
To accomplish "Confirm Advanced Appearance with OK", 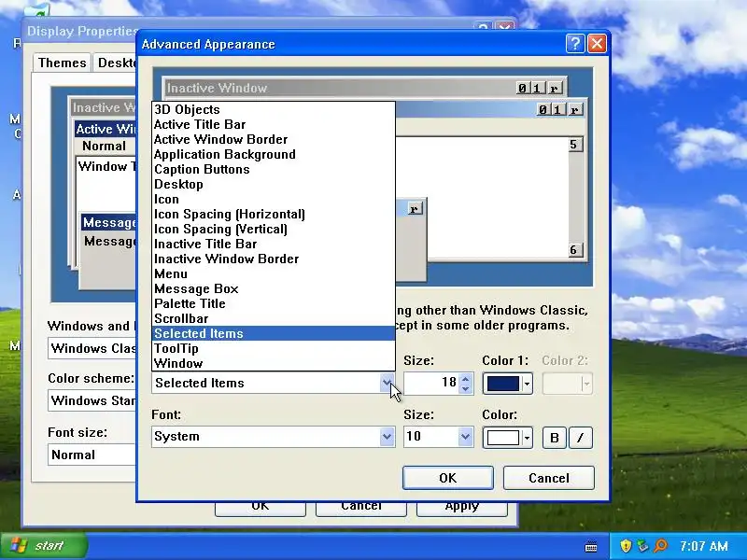I will (x=448, y=478).
